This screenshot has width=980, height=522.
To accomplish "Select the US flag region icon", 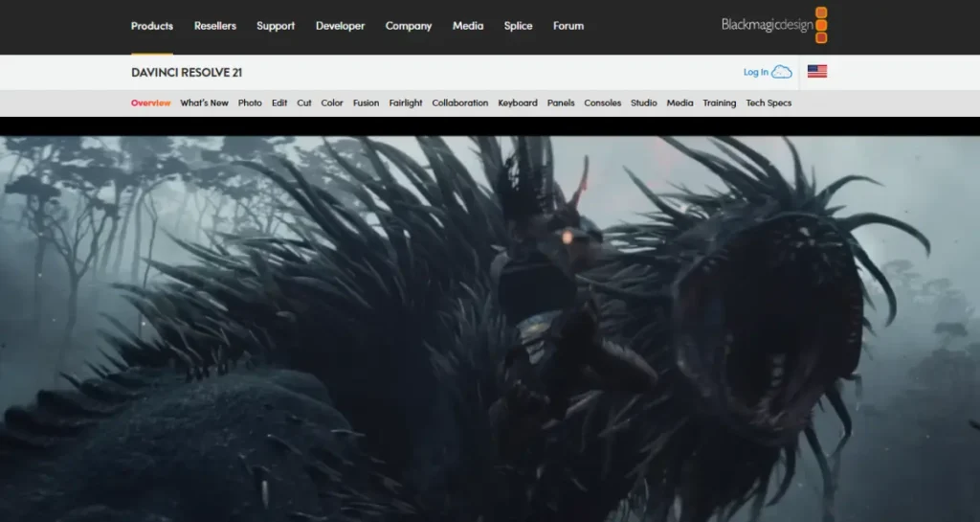I will (817, 71).
